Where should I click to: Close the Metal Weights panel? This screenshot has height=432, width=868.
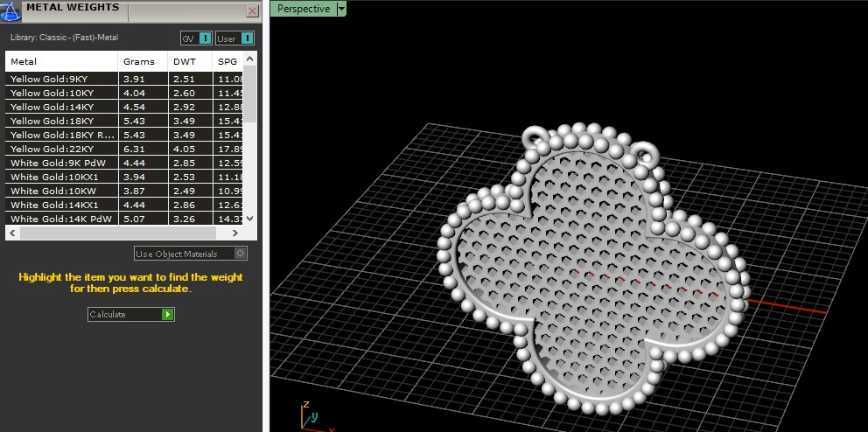(x=252, y=10)
